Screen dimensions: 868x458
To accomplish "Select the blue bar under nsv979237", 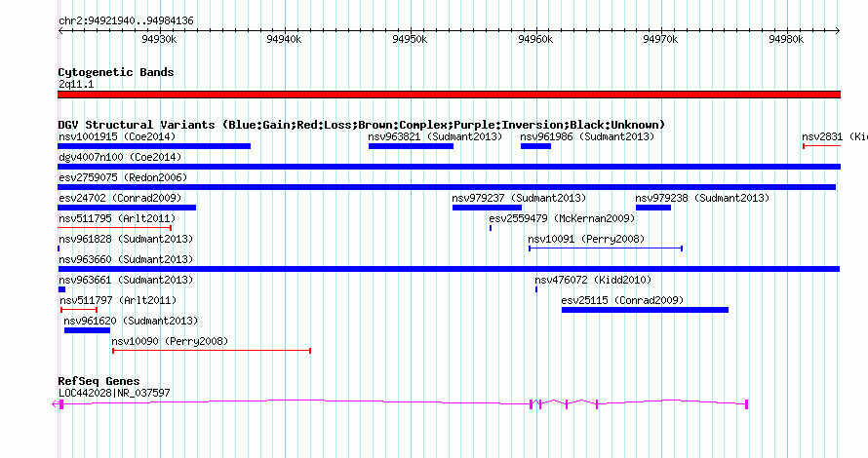I will coord(487,208).
